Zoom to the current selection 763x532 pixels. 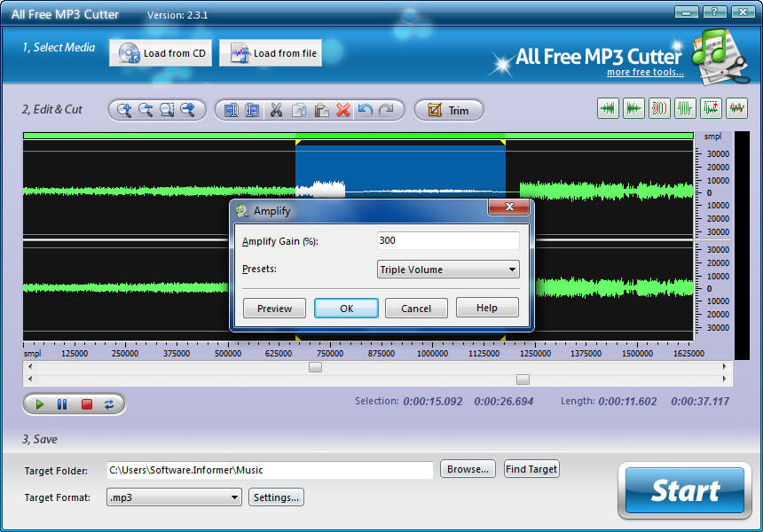(x=166, y=109)
